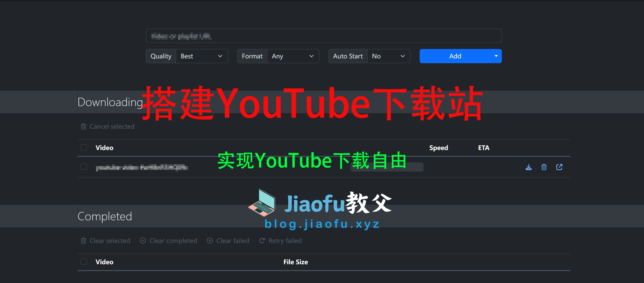Tick the select-all checkbox in Completed header
This screenshot has width=644, height=283.
pos(84,262)
